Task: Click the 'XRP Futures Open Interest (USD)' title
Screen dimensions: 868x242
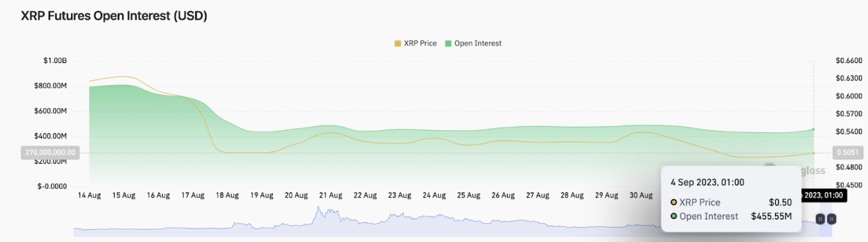Action: click(x=115, y=16)
